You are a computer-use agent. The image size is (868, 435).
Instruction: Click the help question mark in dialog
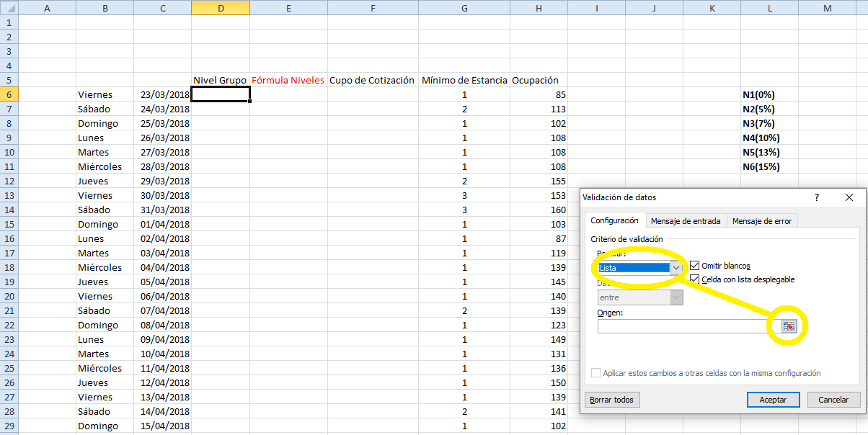816,197
